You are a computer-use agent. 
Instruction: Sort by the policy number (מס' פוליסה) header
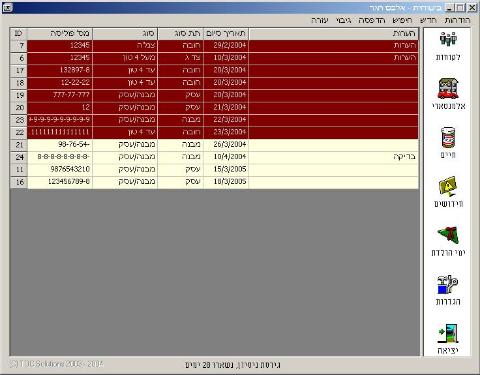60,34
